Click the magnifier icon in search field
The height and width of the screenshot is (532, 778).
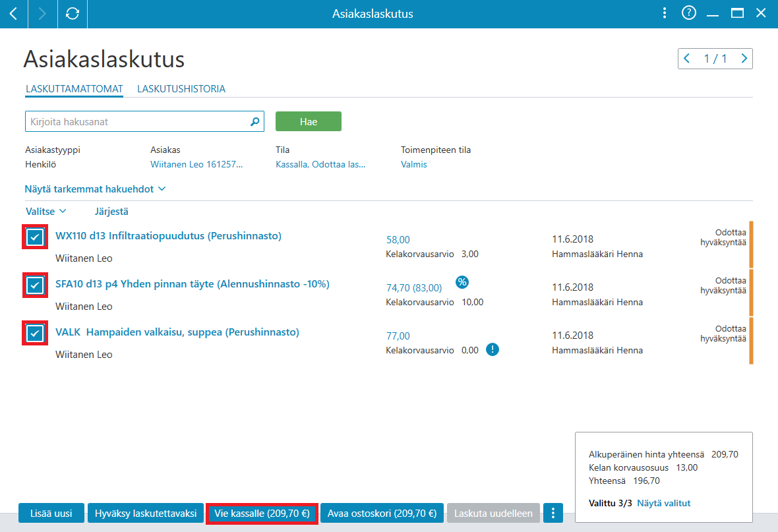coord(254,121)
